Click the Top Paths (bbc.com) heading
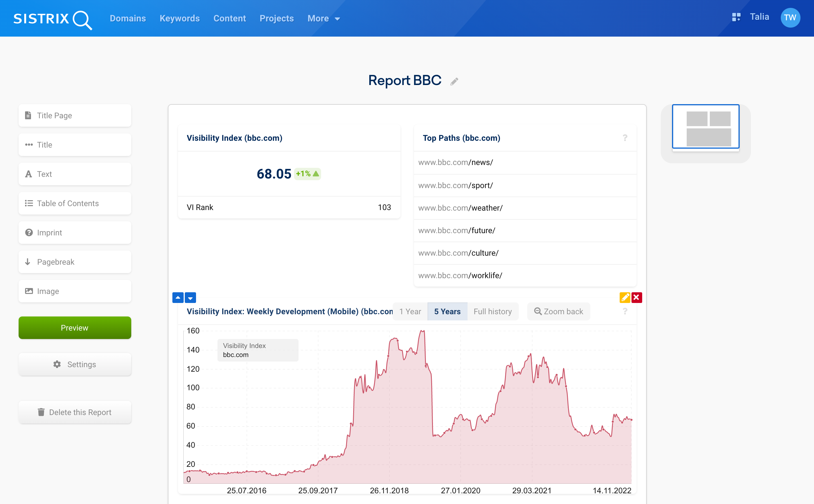814x504 pixels. (462, 138)
